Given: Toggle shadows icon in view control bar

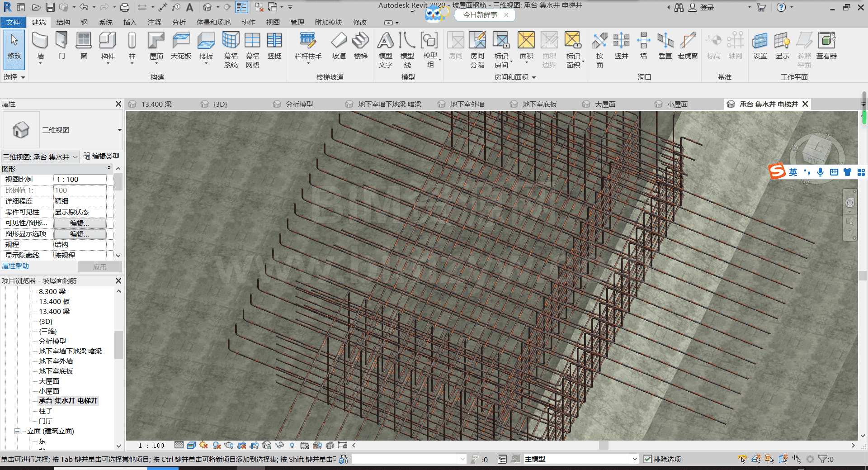Looking at the screenshot, I should tap(217, 446).
